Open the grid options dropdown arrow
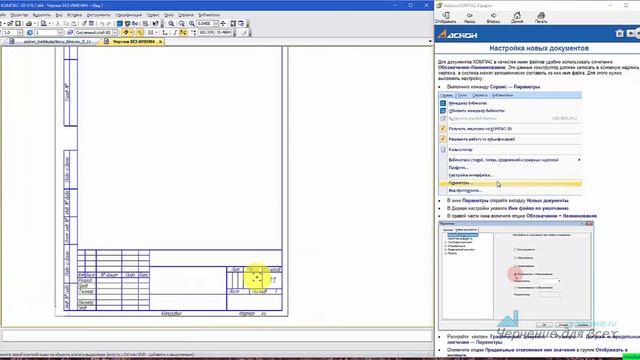This screenshot has height=360, width=640. point(156,32)
